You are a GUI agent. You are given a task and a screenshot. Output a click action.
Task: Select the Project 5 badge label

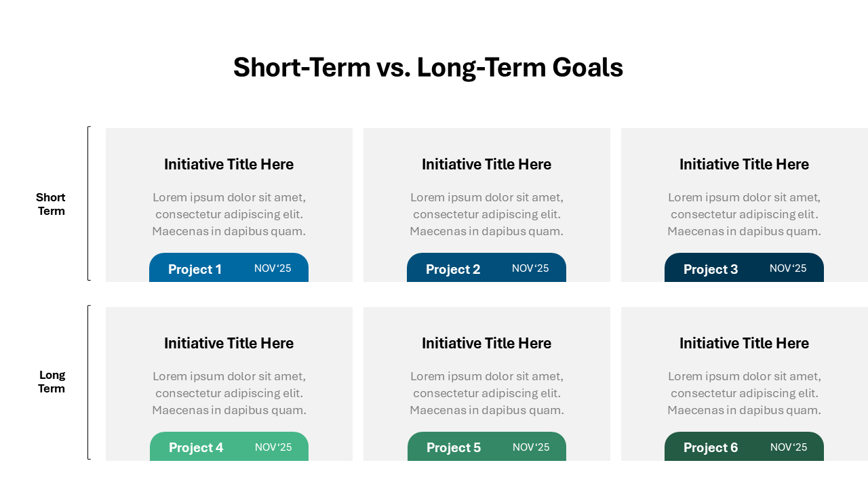click(454, 448)
